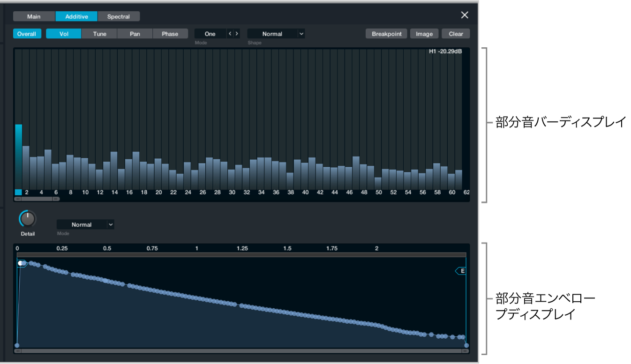This screenshot has width=631, height=364.
Task: Click the One mode field
Action: click(210, 34)
